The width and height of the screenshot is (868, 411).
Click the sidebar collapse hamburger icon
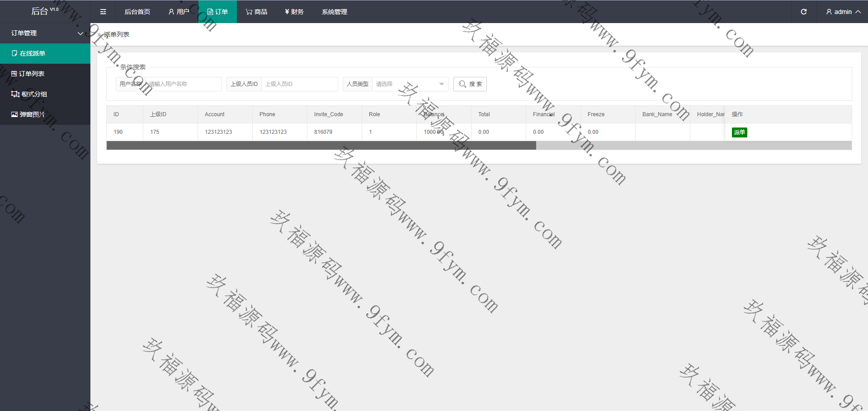(103, 12)
